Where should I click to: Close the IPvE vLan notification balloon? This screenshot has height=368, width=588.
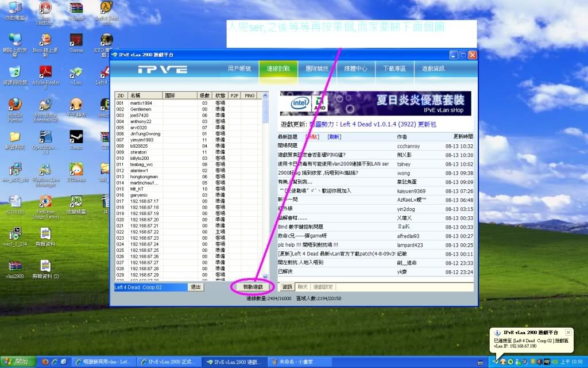[x=568, y=332]
